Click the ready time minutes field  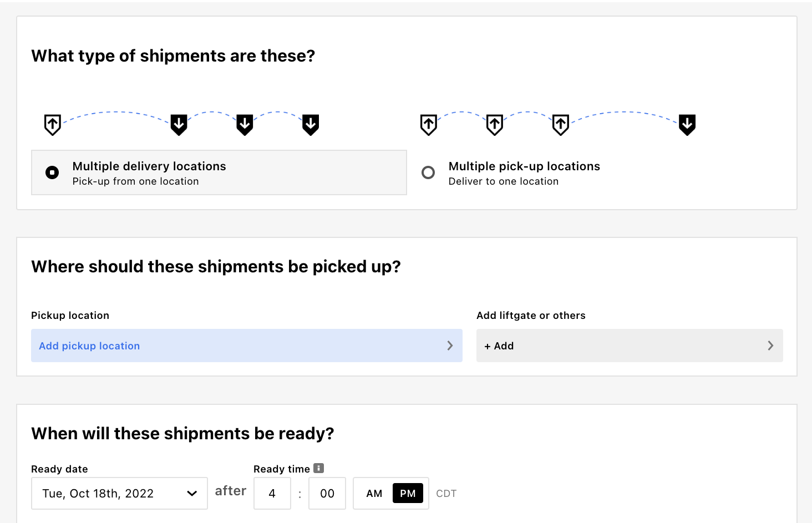[x=327, y=494]
